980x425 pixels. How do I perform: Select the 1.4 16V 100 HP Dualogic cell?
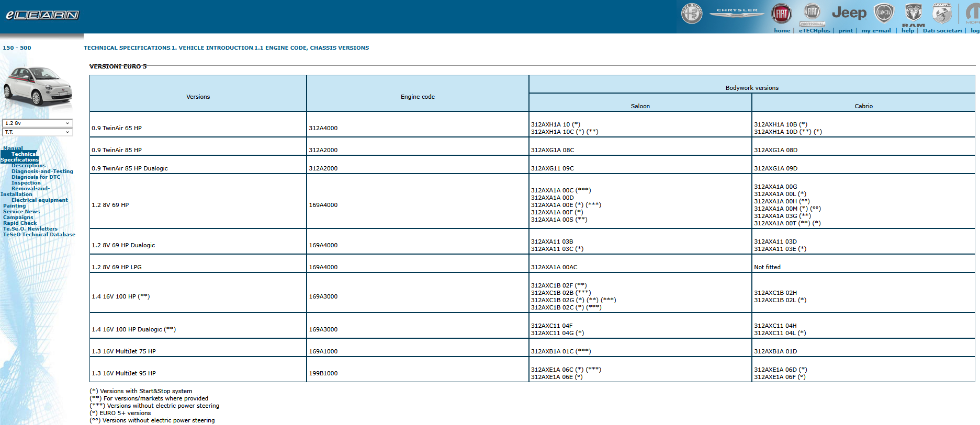tap(198, 326)
